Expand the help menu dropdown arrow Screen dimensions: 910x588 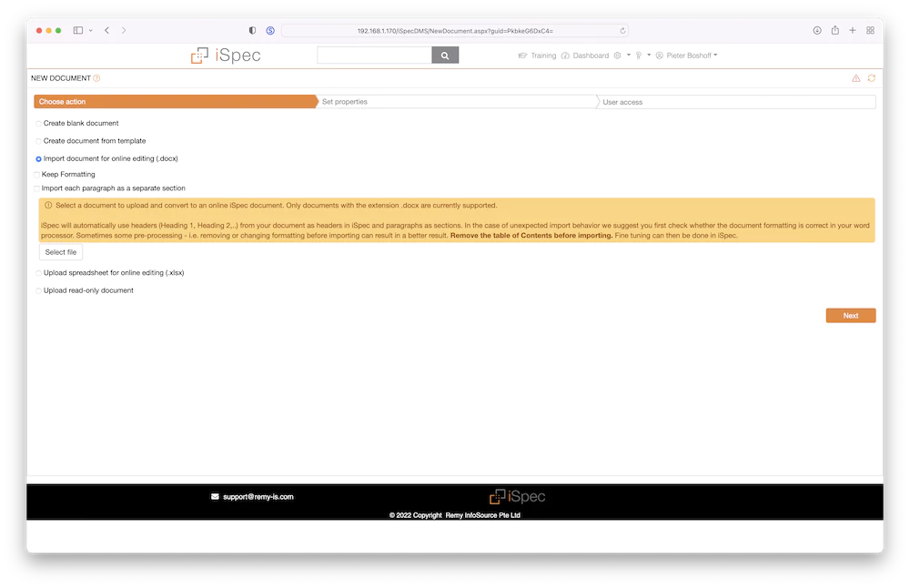tap(649, 56)
